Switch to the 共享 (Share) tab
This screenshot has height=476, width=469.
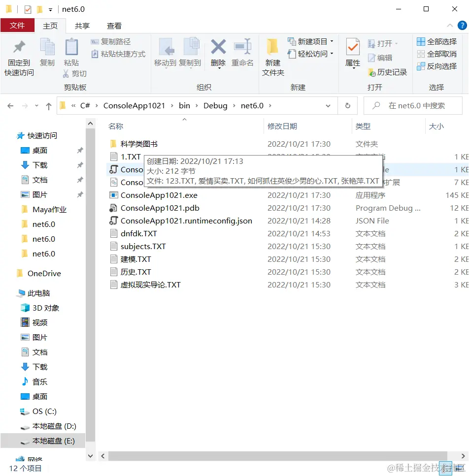(x=82, y=26)
